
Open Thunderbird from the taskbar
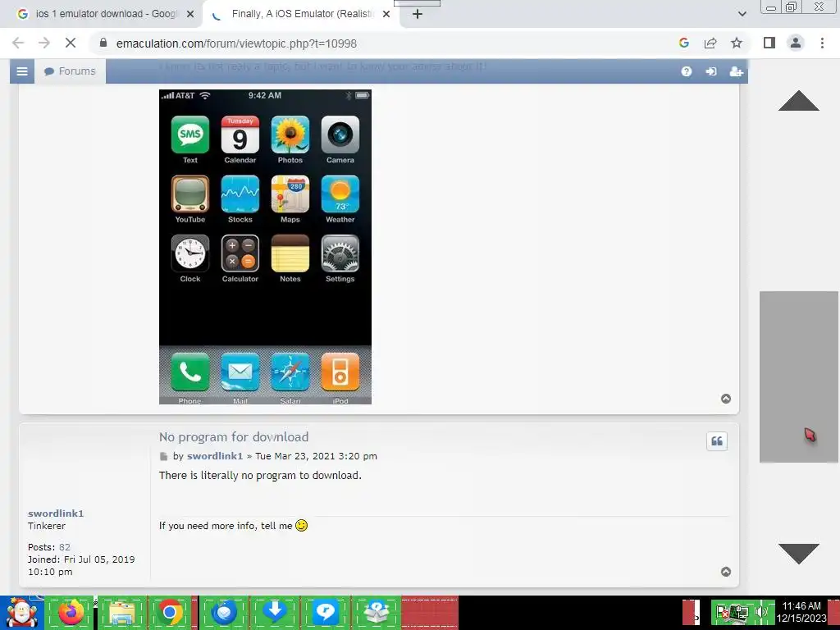(224, 612)
